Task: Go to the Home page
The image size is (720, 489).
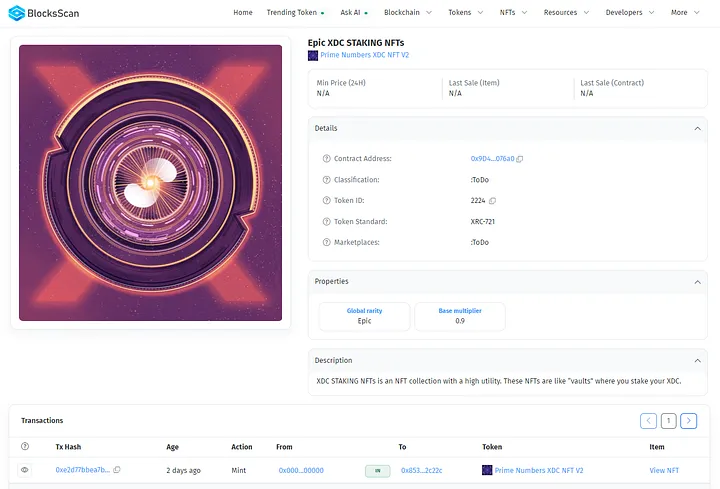Action: pyautogui.click(x=243, y=13)
